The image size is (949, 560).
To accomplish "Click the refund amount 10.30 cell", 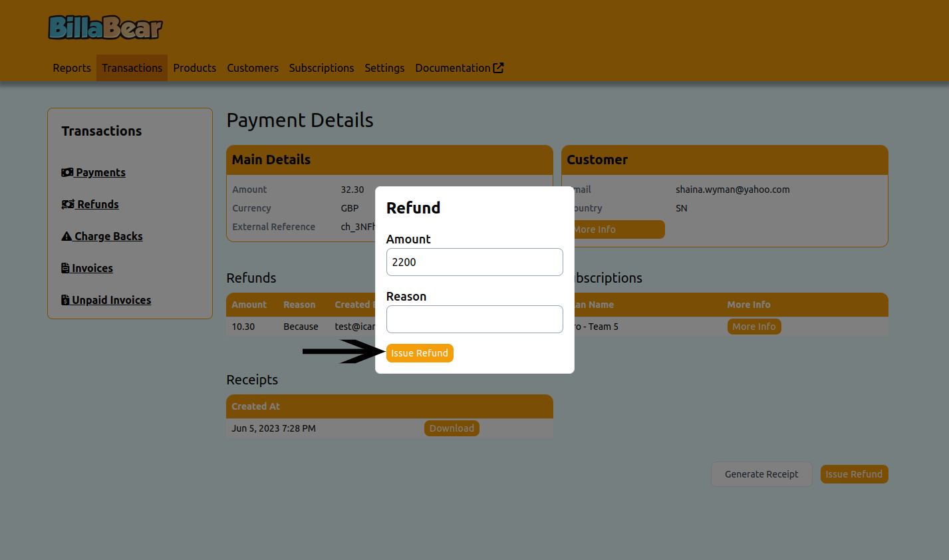I will point(243,327).
